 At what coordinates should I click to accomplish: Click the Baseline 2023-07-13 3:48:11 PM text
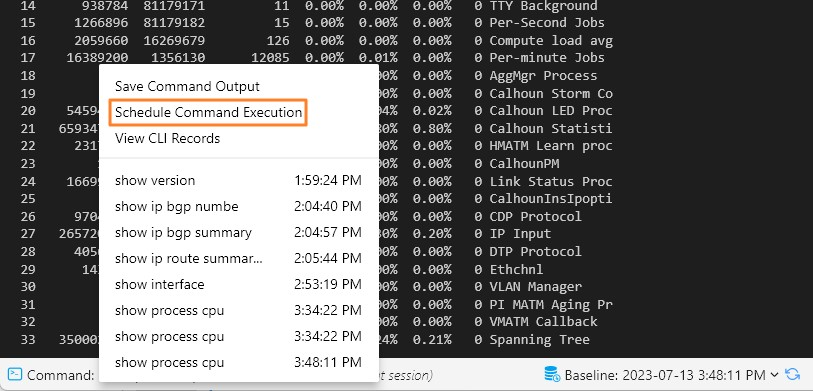[x=665, y=374]
